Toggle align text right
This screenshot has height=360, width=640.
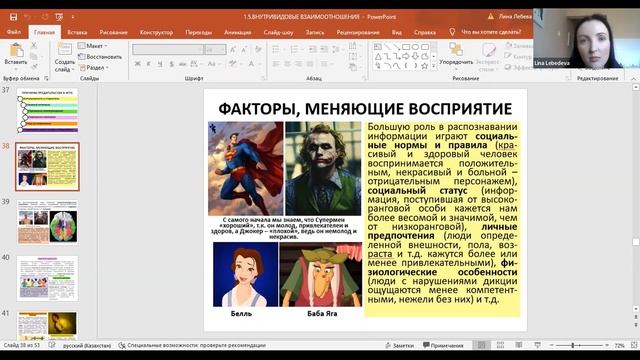click(x=299, y=64)
